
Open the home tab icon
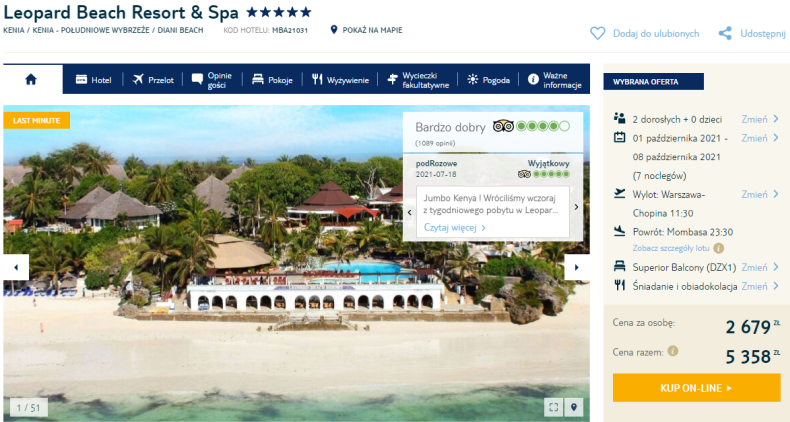click(31, 79)
